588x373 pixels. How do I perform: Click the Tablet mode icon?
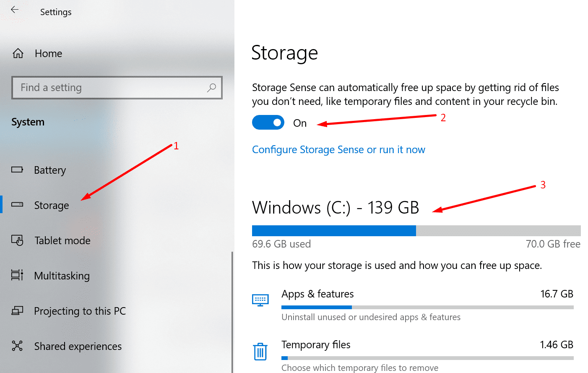[x=17, y=240]
